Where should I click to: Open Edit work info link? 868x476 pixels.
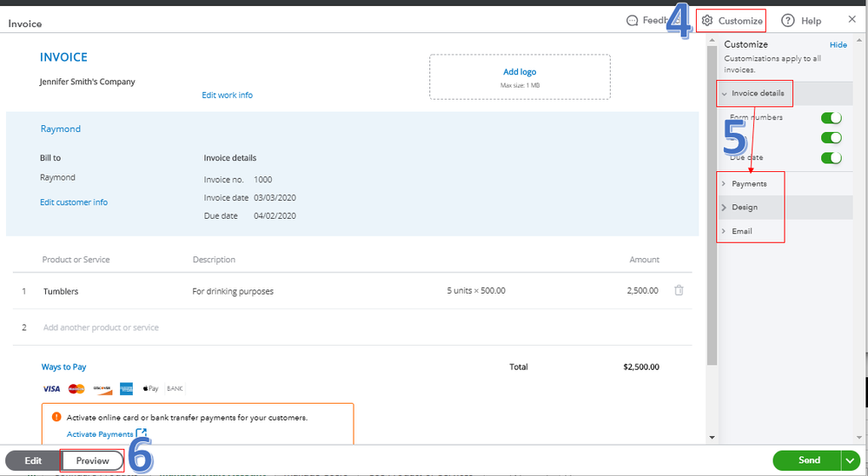227,96
